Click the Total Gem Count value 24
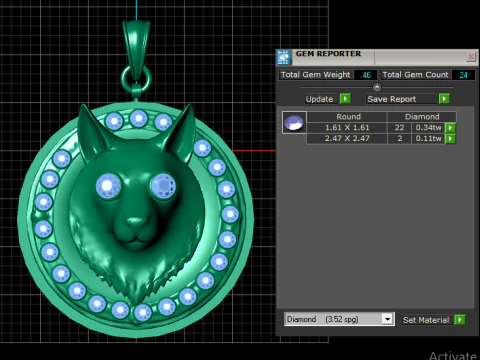 tap(463, 75)
